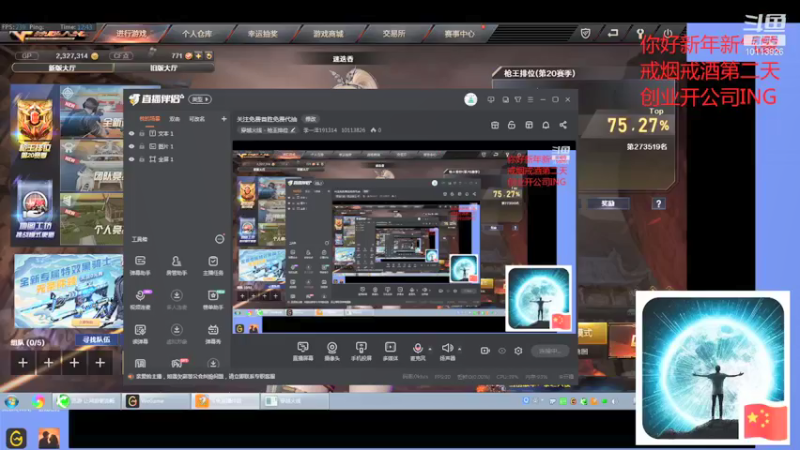Screen dimensions: 800x450
Task: Open the 交易所 tab
Action: tap(393, 34)
